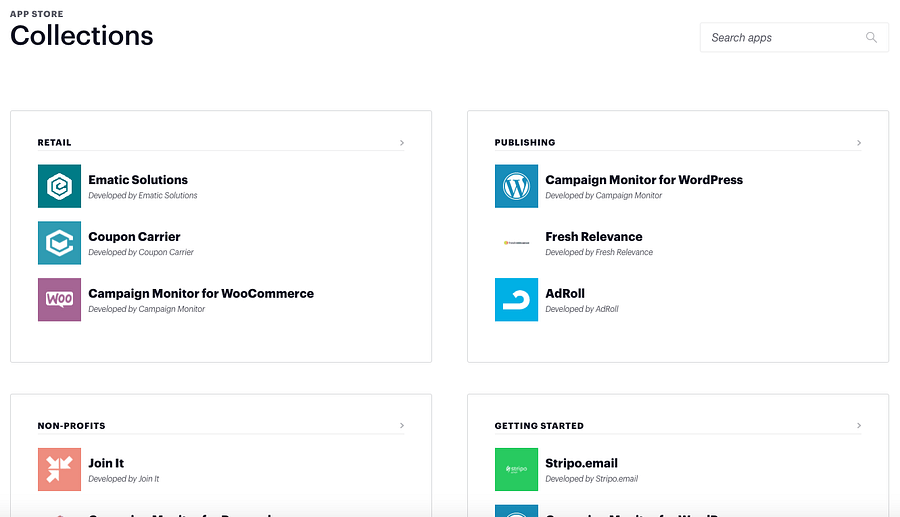Viewport: 900px width, 517px height.
Task: Open the Join It orange icon
Action: click(x=59, y=469)
